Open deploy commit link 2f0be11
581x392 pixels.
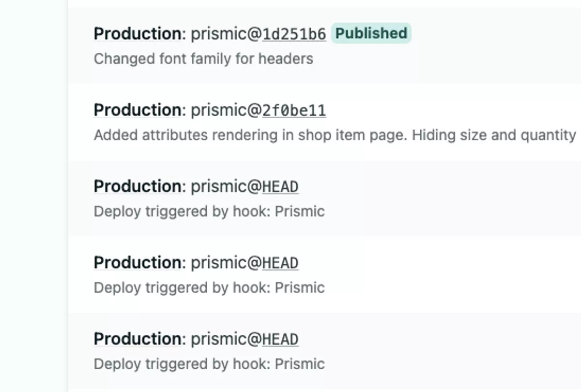tap(294, 110)
